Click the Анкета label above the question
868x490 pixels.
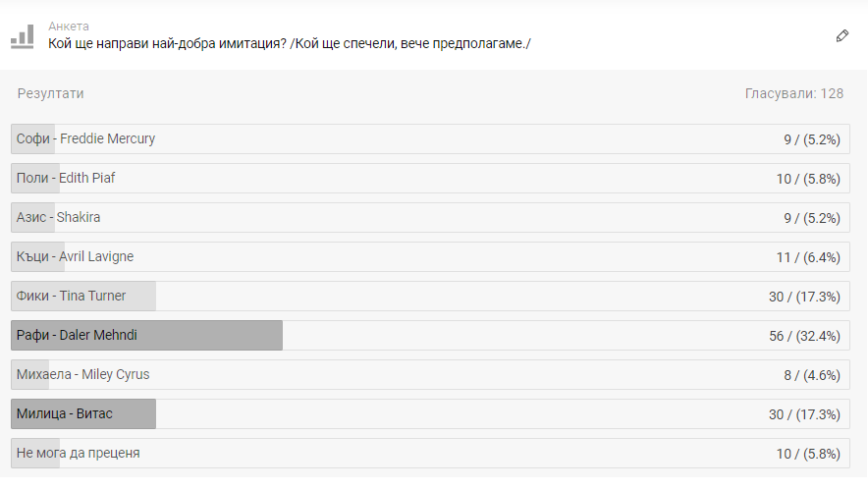tap(69, 26)
